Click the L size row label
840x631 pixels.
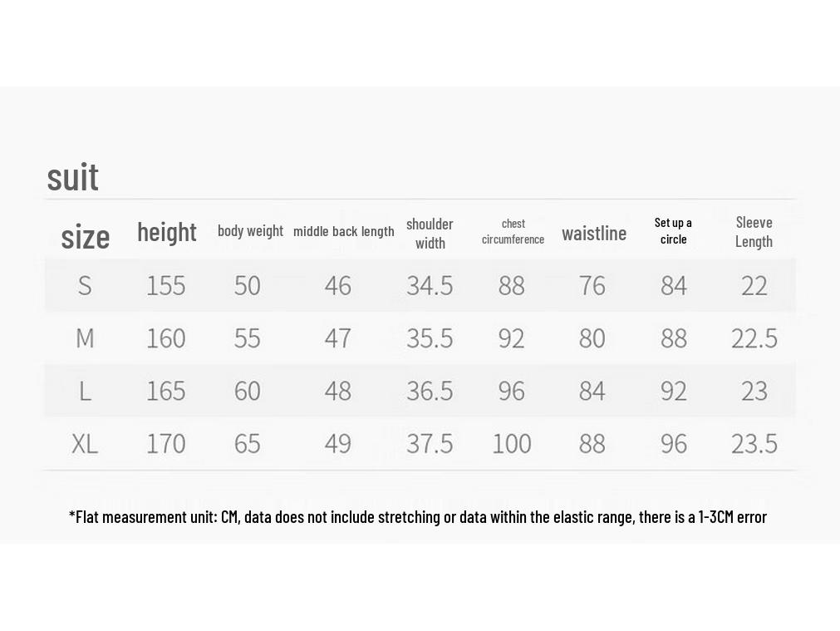click(85, 391)
